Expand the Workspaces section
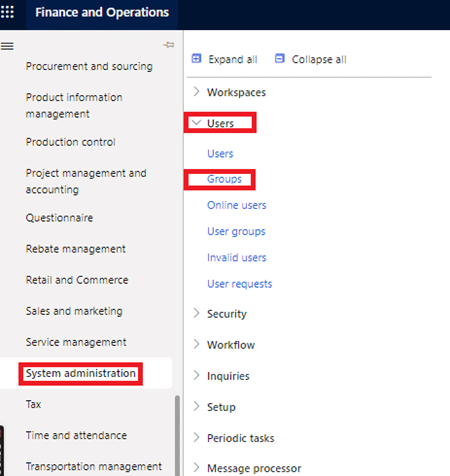 [196, 92]
